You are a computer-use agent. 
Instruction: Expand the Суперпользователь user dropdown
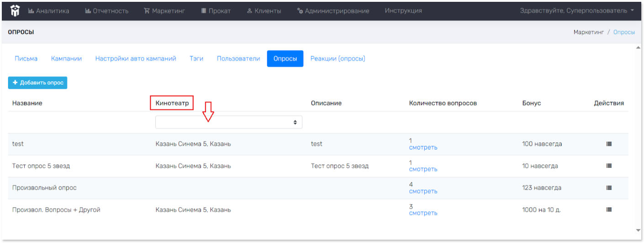coord(577,11)
